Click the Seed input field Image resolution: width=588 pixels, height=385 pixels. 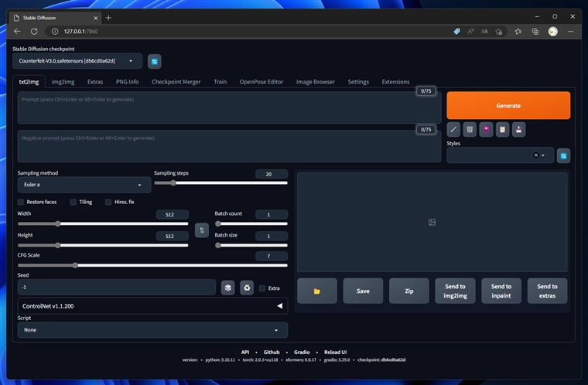click(117, 288)
